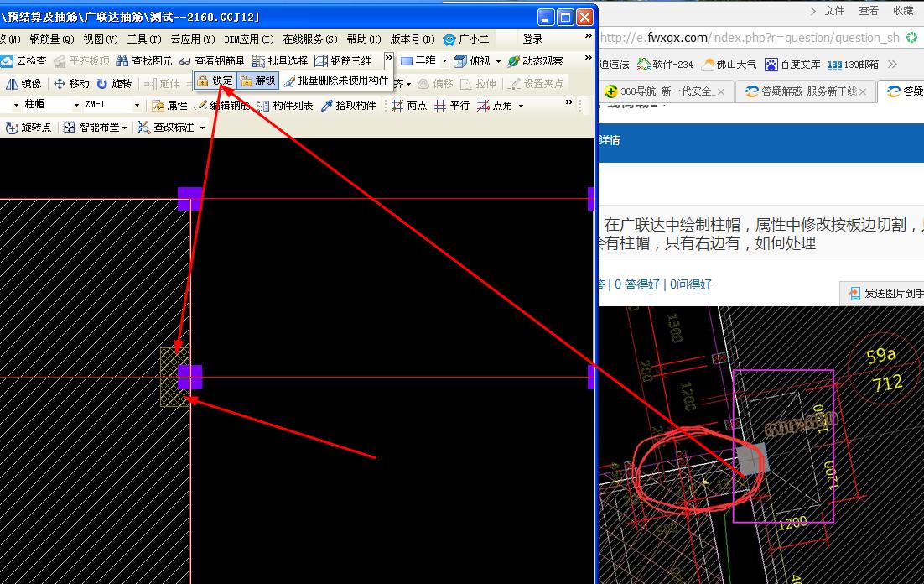Viewport: 924px width, 584px height.
Task: Select 移动 move tool
Action: pyautogui.click(x=71, y=84)
